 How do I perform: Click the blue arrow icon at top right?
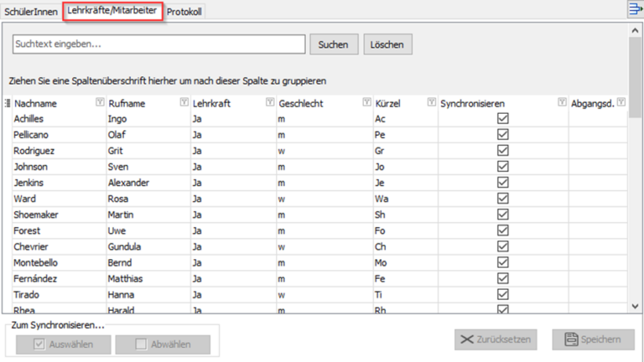pyautogui.click(x=635, y=9)
